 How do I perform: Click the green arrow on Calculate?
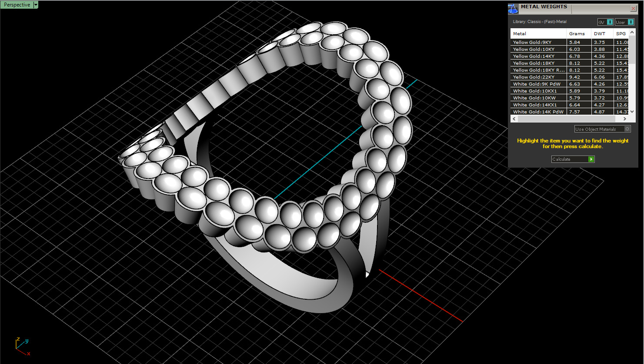click(x=591, y=159)
